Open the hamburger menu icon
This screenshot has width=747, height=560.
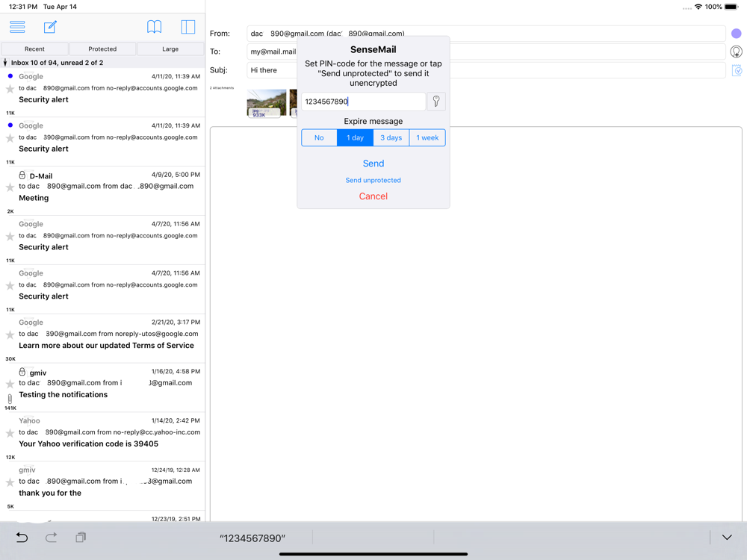coord(17,27)
